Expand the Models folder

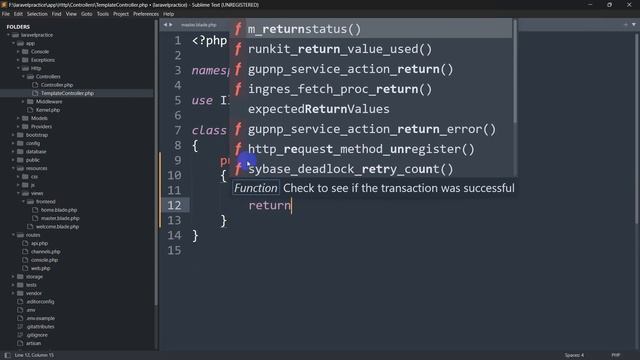pyautogui.click(x=18, y=118)
